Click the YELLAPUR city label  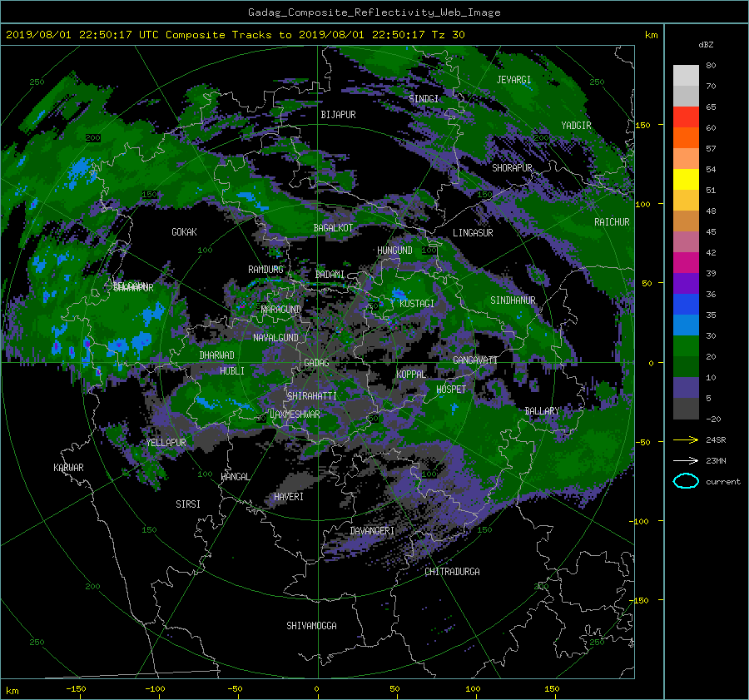[166, 443]
